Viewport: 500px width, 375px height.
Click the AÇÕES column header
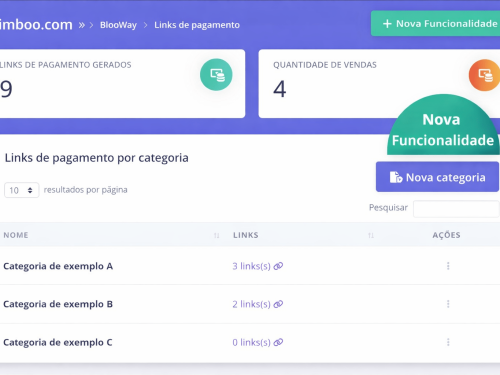tap(446, 235)
